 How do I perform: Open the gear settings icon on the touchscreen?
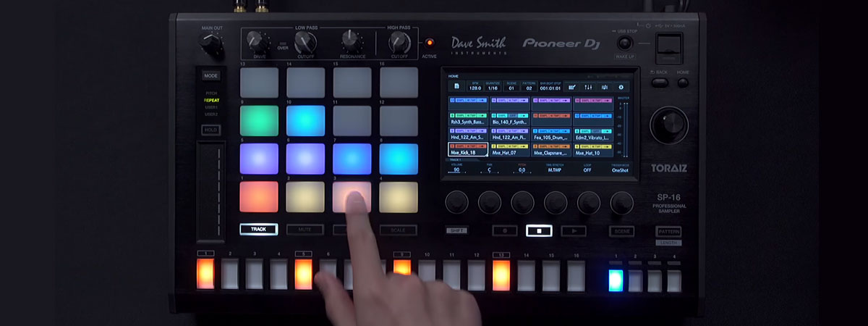click(x=620, y=87)
